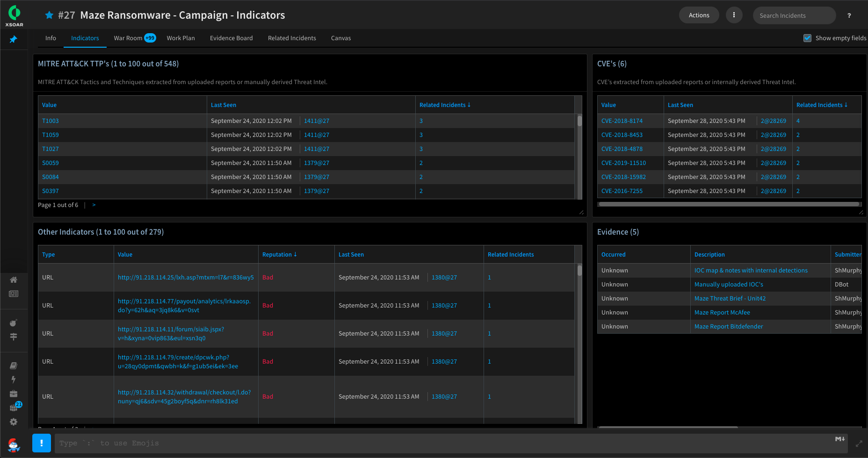Image resolution: width=868 pixels, height=458 pixels.
Task: Open the Incidents bomb icon
Action: (x=14, y=323)
